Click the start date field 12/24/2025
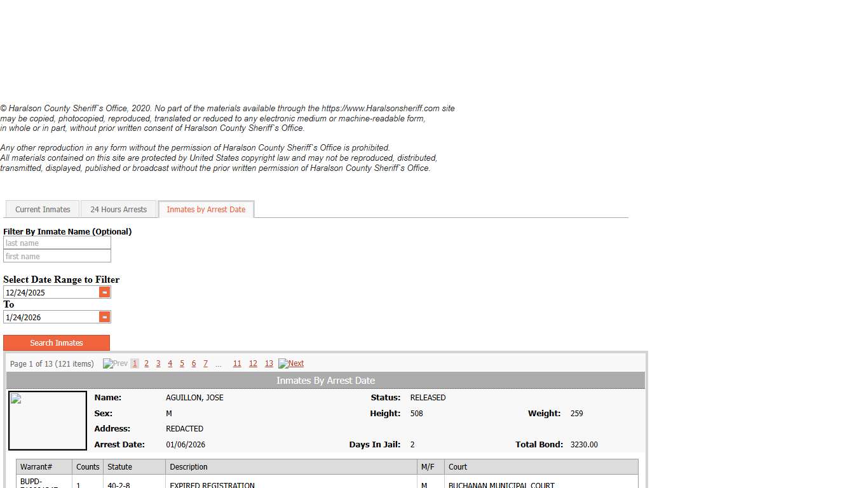The height and width of the screenshot is (488, 868). pos(51,292)
